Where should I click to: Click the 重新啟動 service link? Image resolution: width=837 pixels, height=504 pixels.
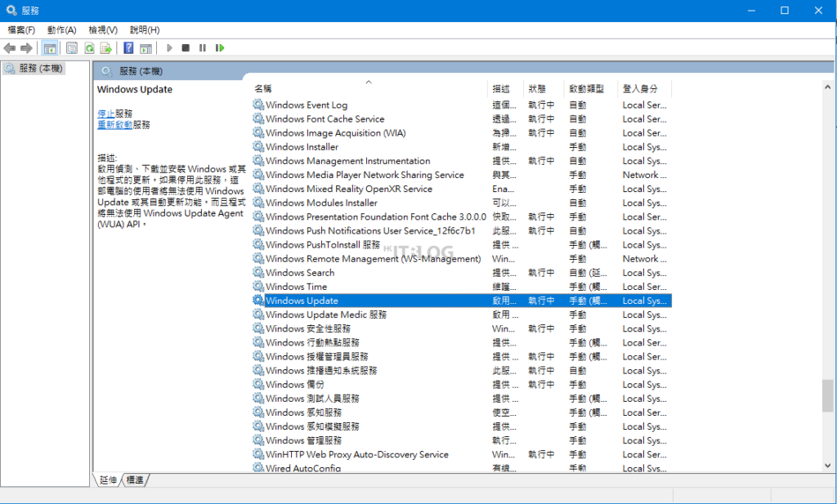pos(114,125)
